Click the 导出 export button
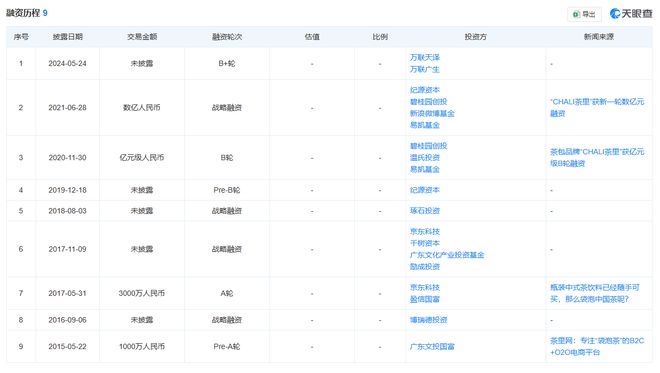 [x=584, y=14]
